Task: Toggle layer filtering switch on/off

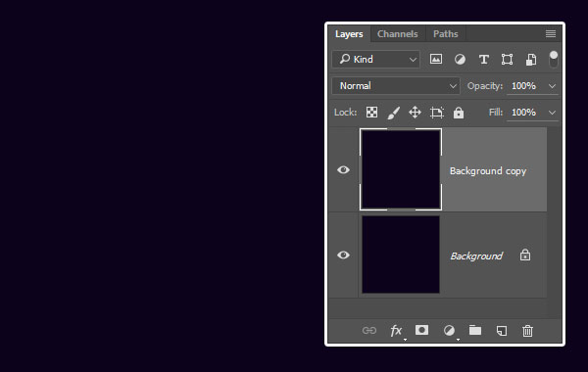Action: tap(553, 59)
